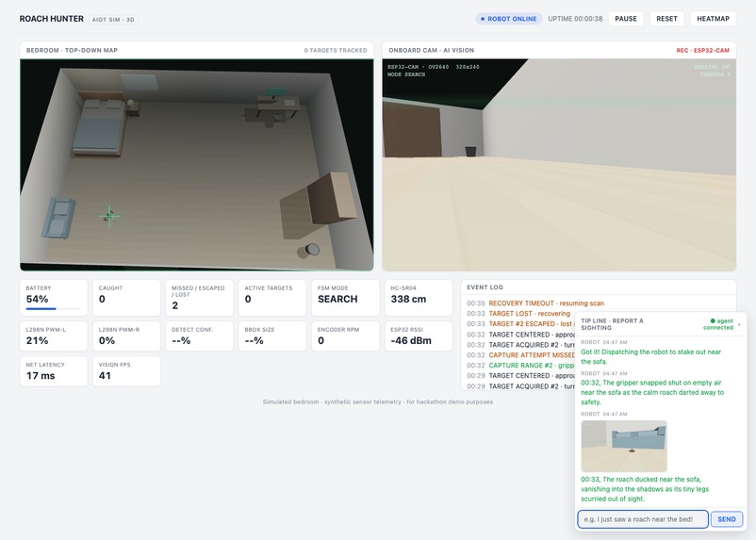Click the robot crosshair marker on map
The height and width of the screenshot is (540, 756).
coord(109,216)
